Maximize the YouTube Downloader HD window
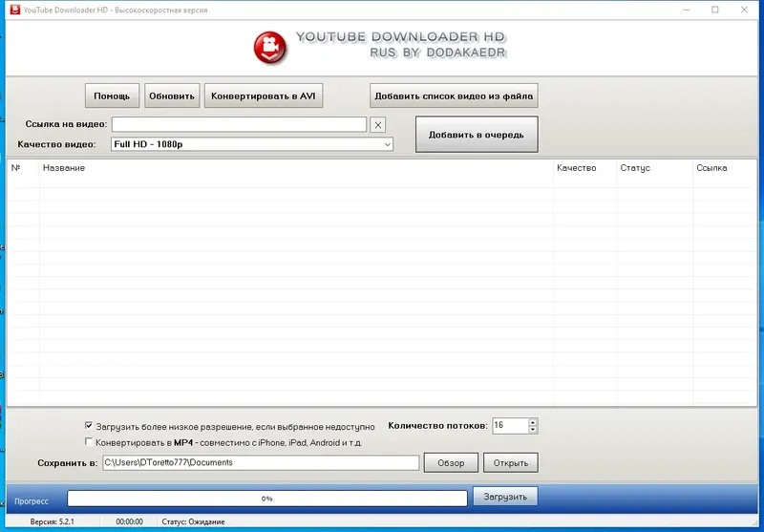The width and height of the screenshot is (764, 532). click(x=714, y=10)
